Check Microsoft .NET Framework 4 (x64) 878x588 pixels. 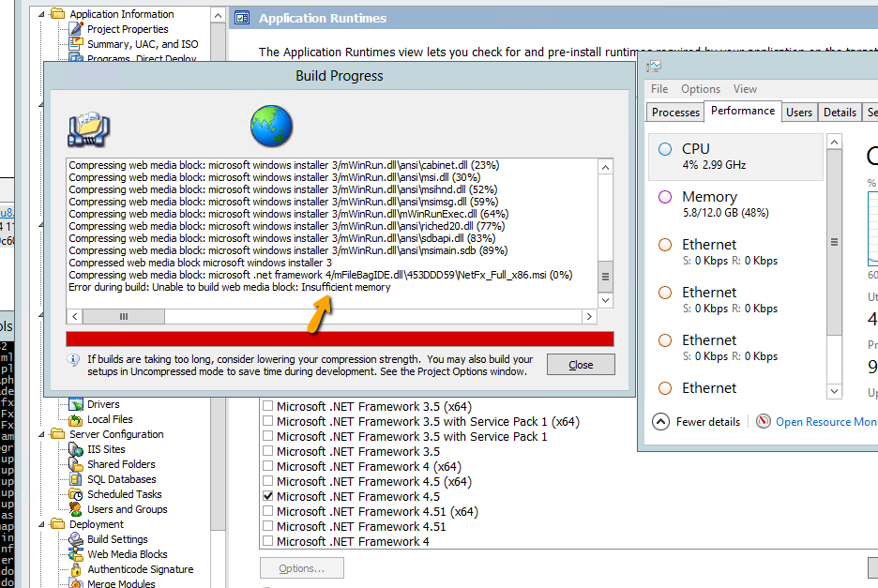pyautogui.click(x=267, y=466)
